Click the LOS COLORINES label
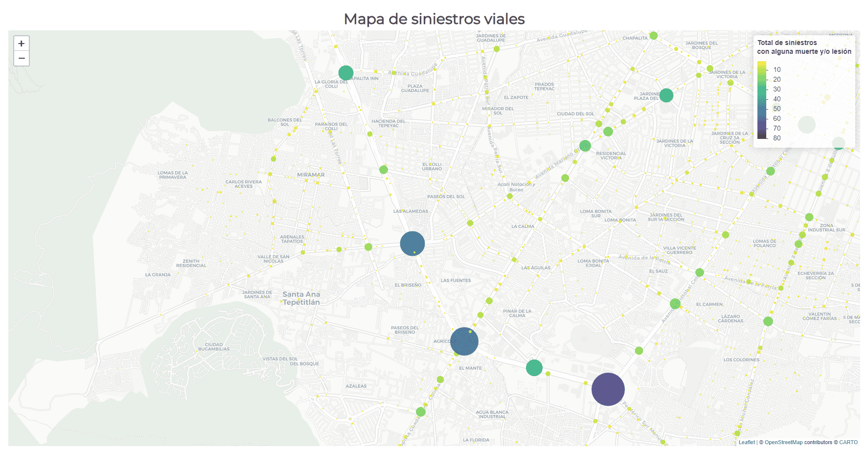 point(741,360)
